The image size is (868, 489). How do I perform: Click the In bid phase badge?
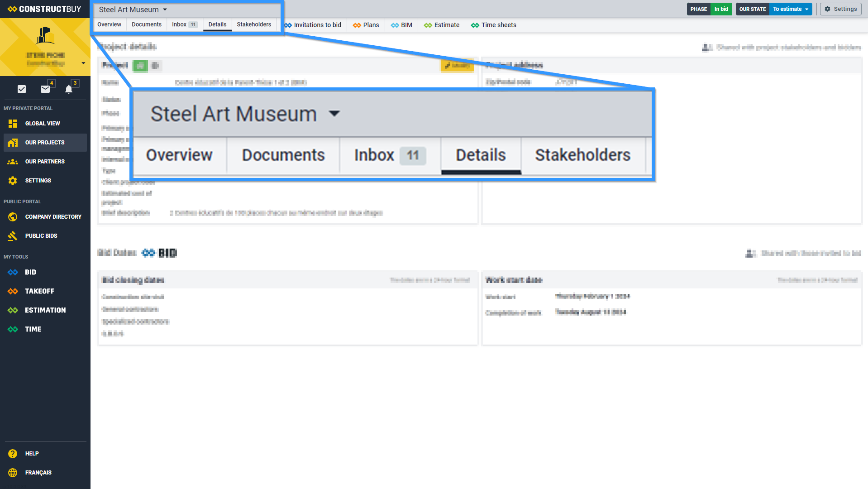tap(721, 9)
